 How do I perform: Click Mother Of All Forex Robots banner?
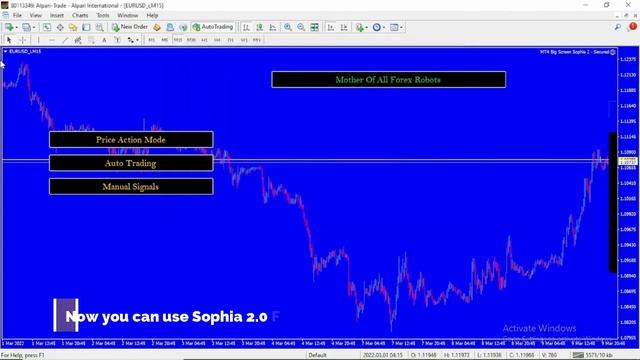tap(389, 80)
